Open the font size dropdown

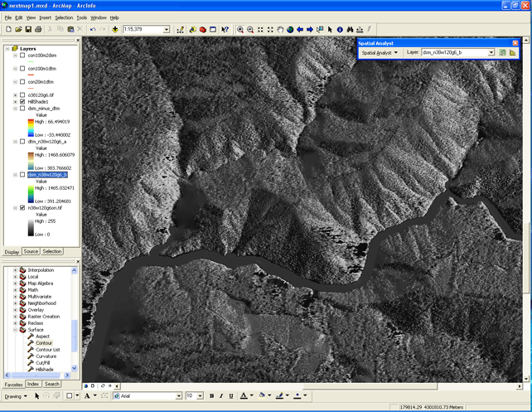click(201, 396)
